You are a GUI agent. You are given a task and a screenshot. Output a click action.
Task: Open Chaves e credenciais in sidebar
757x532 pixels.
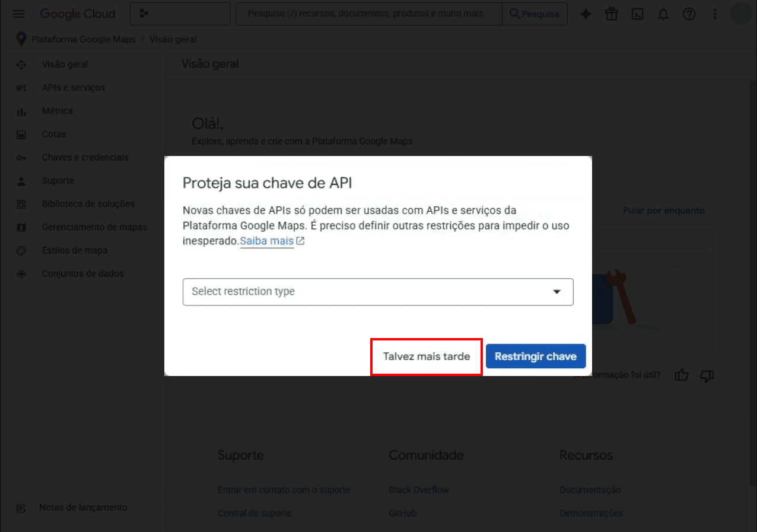85,157
